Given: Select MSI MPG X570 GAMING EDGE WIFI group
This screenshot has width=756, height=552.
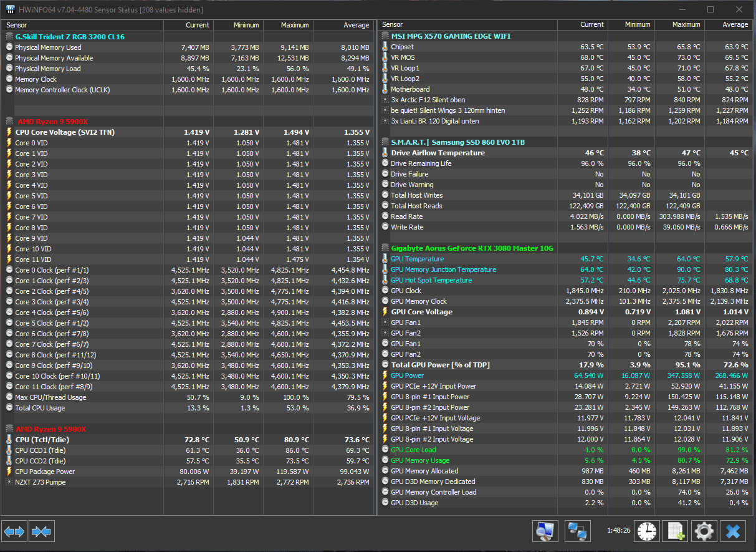Looking at the screenshot, I should pos(565,36).
